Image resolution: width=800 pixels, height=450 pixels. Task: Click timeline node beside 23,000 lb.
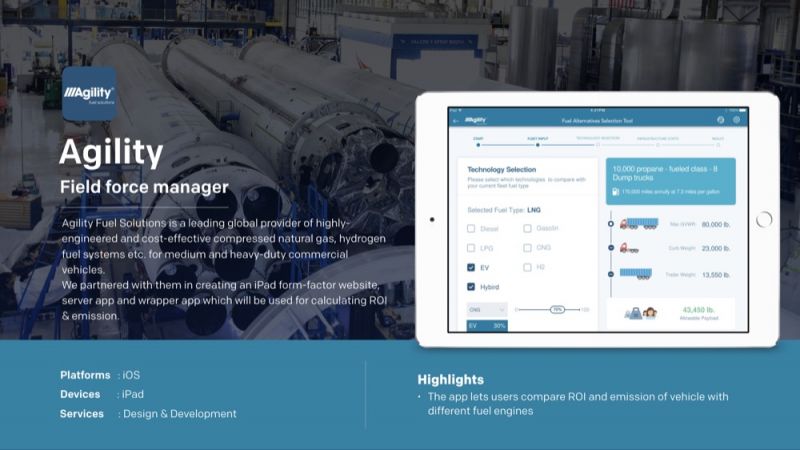pos(611,248)
